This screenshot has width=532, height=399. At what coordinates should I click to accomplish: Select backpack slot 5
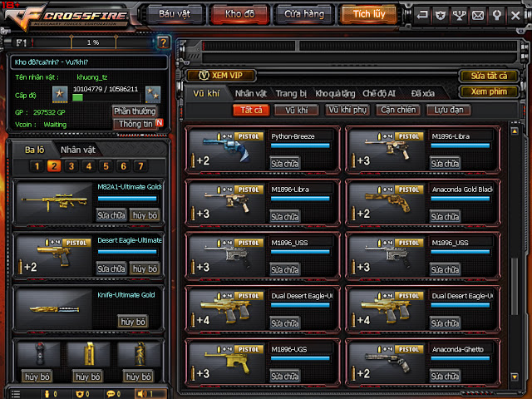tap(106, 166)
